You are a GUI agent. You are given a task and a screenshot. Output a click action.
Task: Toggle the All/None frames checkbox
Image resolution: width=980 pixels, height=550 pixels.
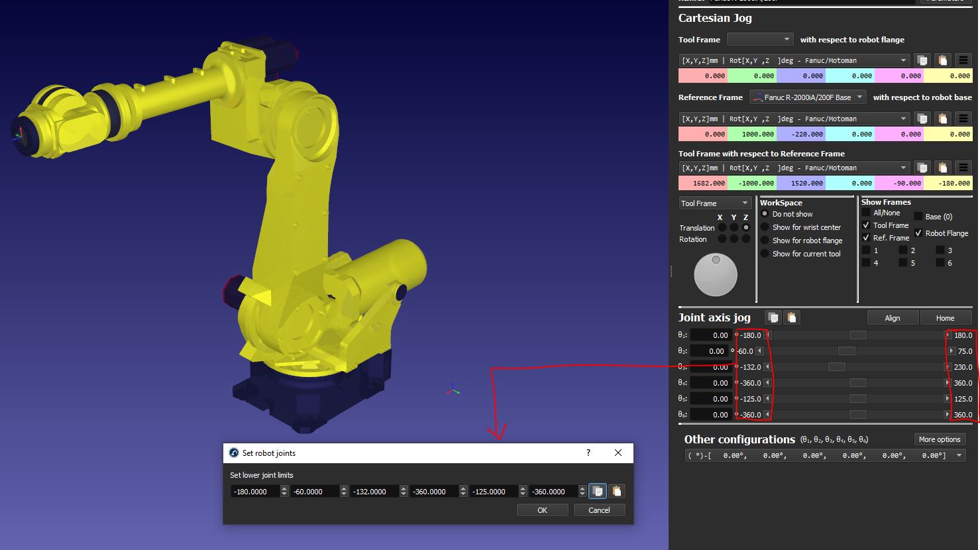[866, 213]
